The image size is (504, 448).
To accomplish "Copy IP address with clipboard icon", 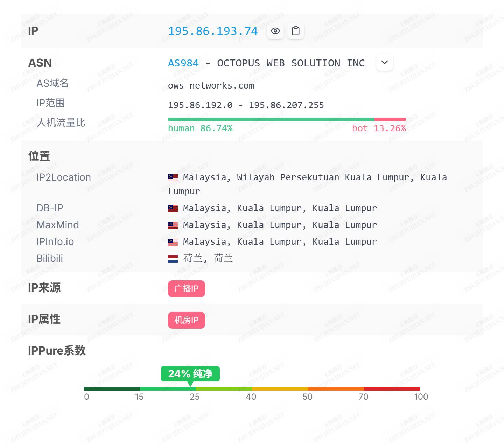I will point(296,31).
